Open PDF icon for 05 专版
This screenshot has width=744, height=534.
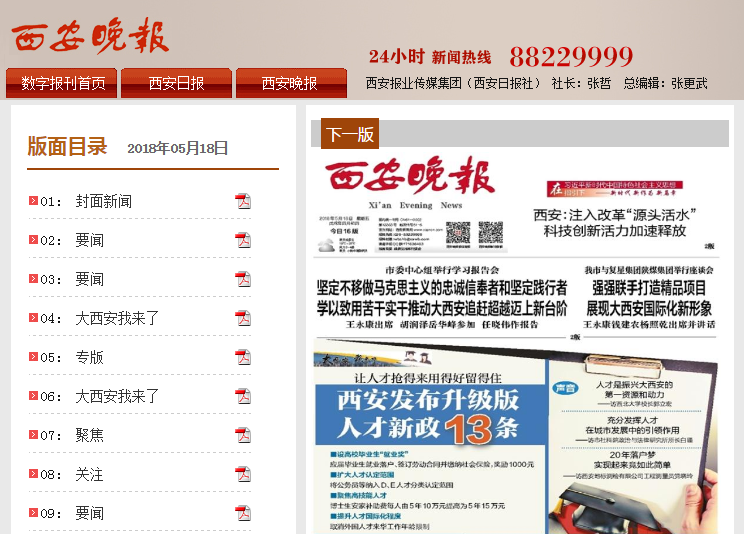243,357
